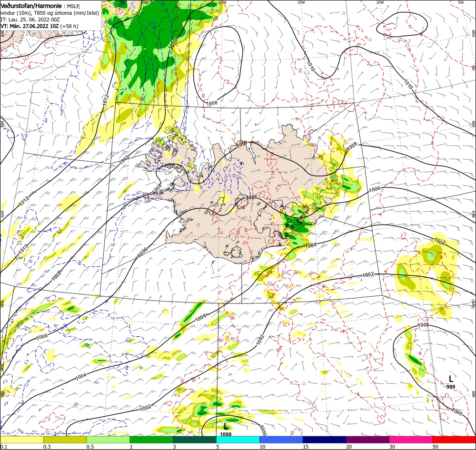Viewport: 476px width, 450px height.
Task: Pick the magenta 30–50 legend swatch
Action: coord(411,440)
